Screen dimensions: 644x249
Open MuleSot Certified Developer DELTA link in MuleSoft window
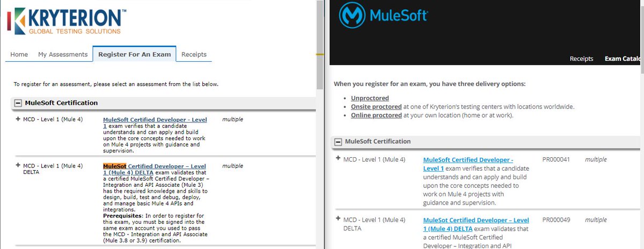click(476, 224)
